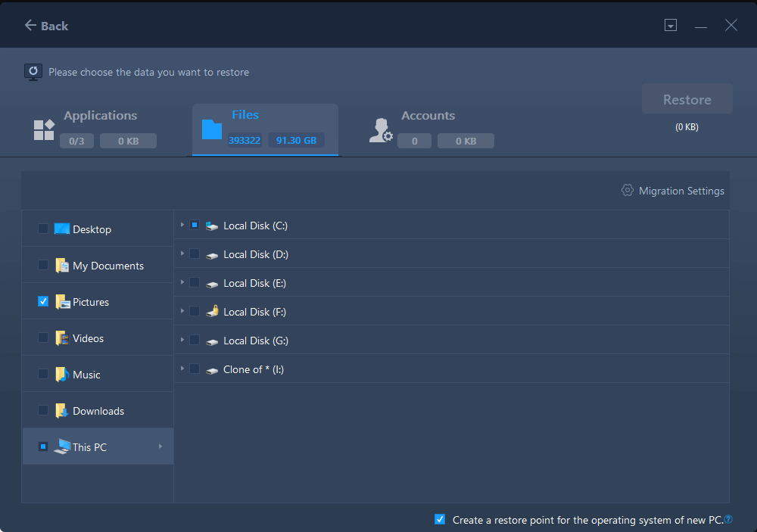The height and width of the screenshot is (532, 757).
Task: Click the restore monitor icon beside the prompt
Action: (x=33, y=73)
